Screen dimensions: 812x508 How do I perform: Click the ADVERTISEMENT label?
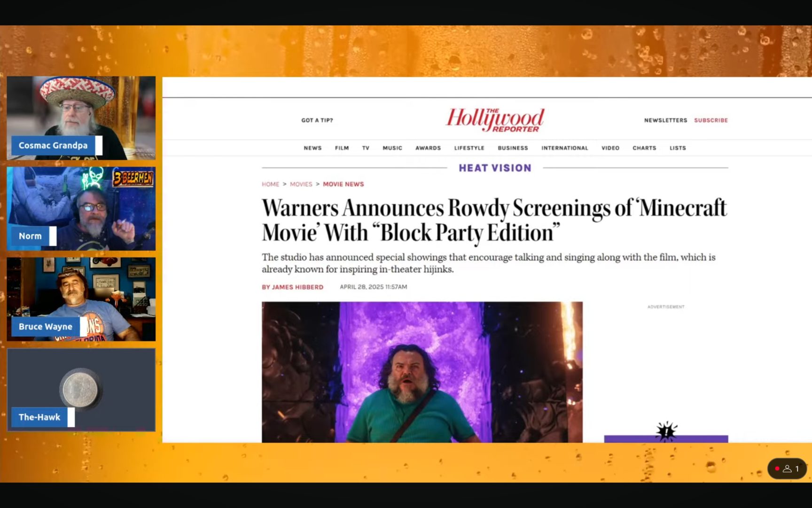point(666,307)
